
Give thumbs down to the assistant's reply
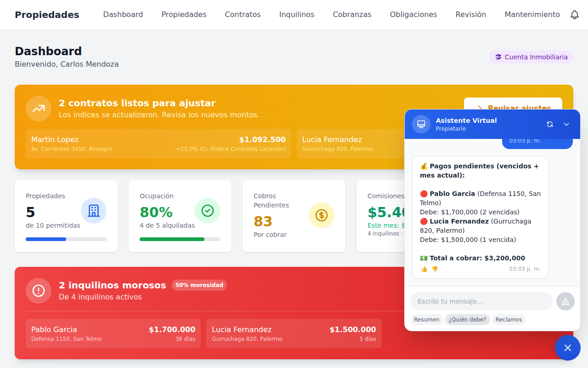click(x=434, y=269)
